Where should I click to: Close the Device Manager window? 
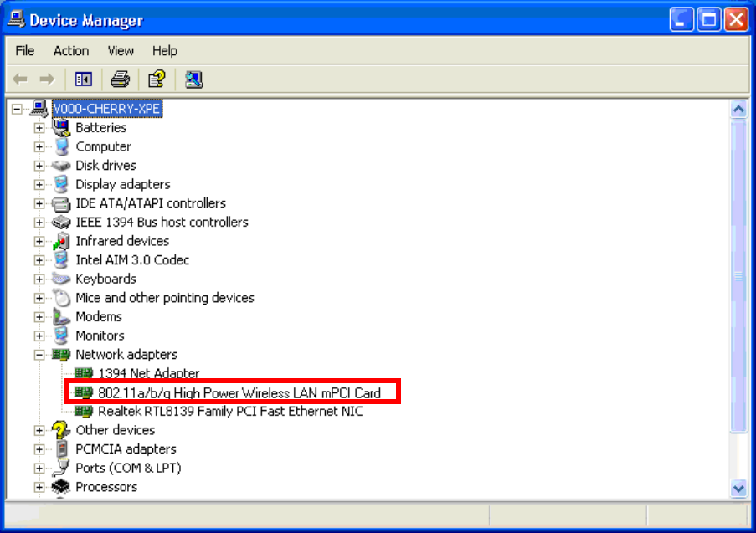click(x=736, y=20)
